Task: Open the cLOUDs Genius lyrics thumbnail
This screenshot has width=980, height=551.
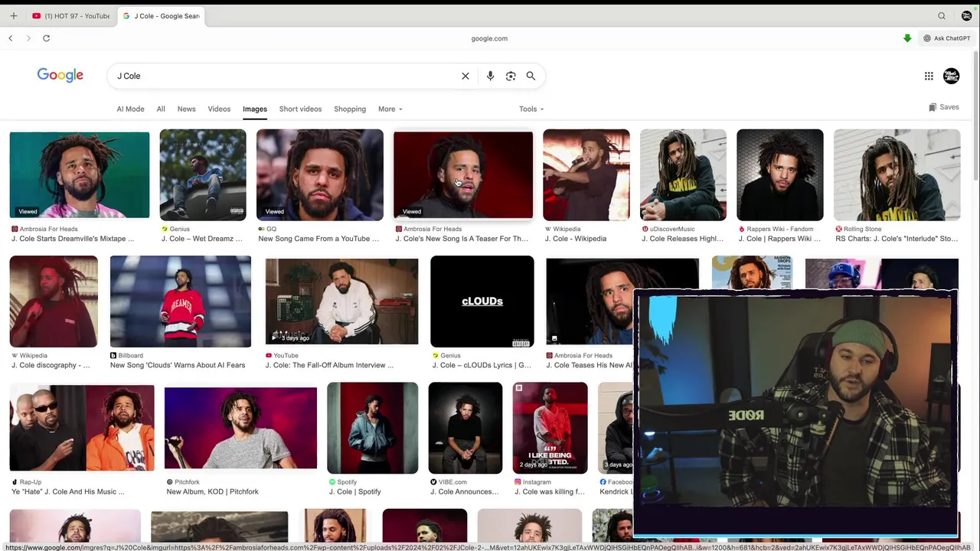Action: pos(482,302)
